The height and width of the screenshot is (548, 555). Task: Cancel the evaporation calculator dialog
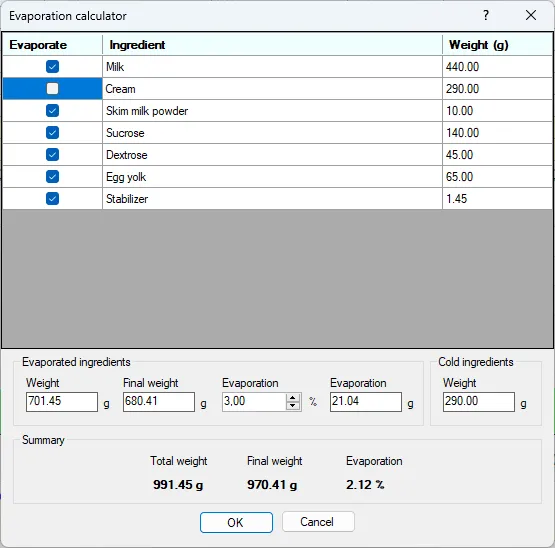[318, 521]
